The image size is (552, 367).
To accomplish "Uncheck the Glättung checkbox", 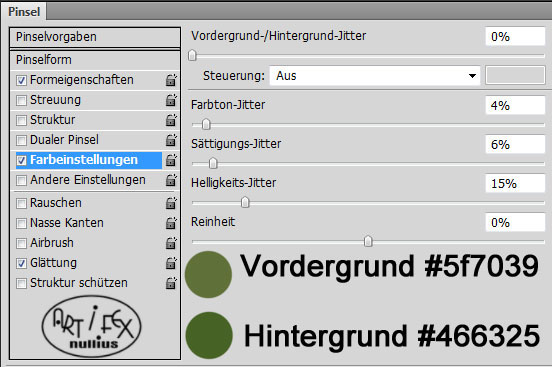I will click(21, 263).
